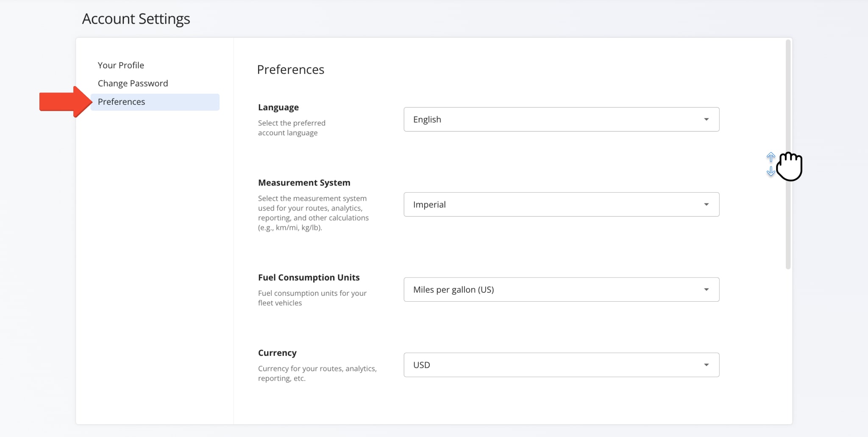This screenshot has height=437, width=868.
Task: Click the Imperial dropdown chevron arrow
Action: point(706,204)
